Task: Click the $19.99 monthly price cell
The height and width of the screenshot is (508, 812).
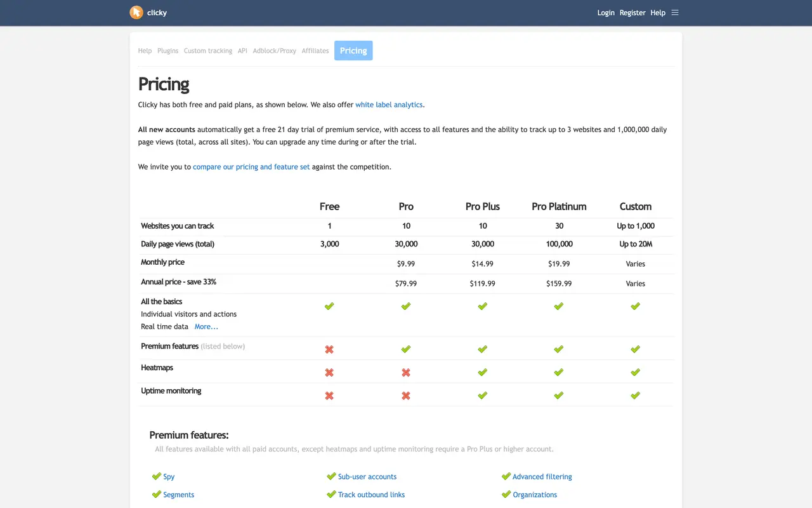Action: [x=559, y=264]
